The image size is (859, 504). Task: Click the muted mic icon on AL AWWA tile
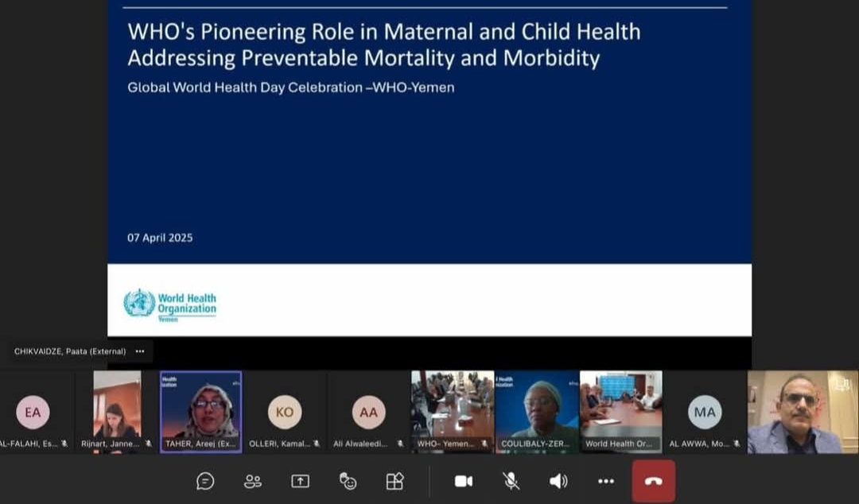(x=737, y=444)
